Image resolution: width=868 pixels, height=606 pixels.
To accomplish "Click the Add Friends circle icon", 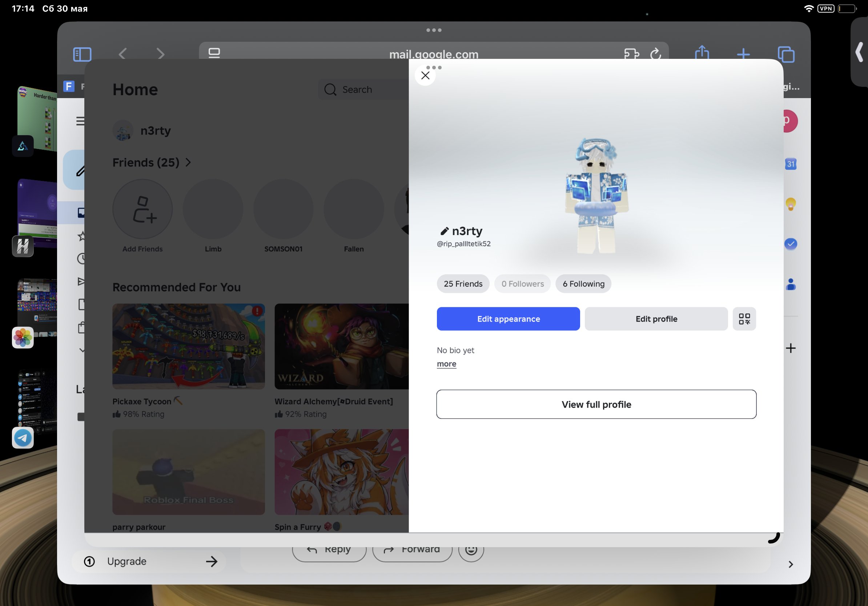I will point(142,209).
